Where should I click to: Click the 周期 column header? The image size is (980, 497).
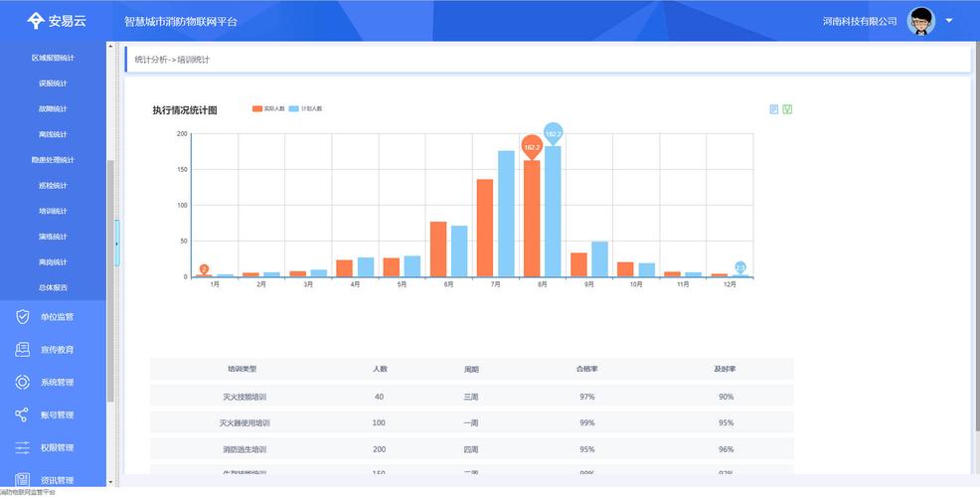[x=471, y=370]
